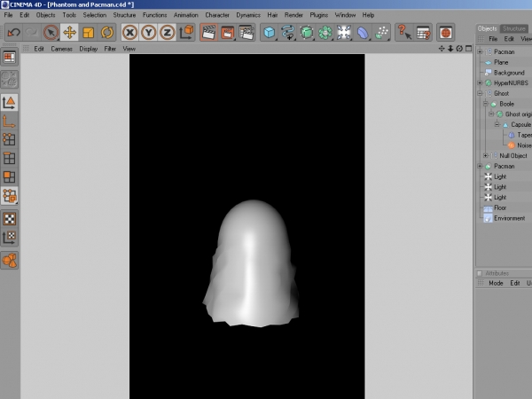Click the left palette icon below Polygons mode

coord(9,196)
